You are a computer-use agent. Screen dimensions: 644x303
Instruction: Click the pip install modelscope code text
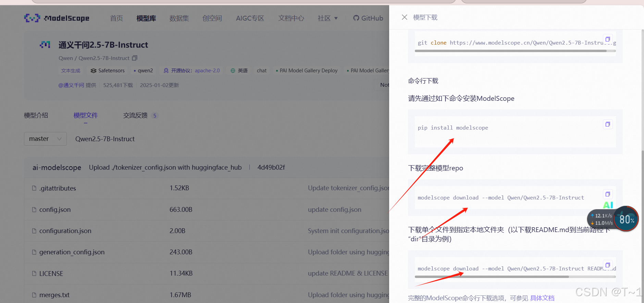pos(453,128)
